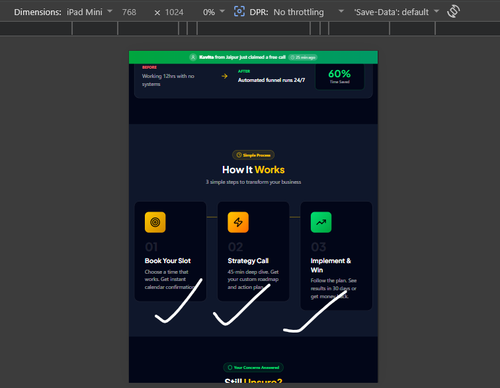Click the 60% Time Saved stat
Viewport: 500px width, 388px height.
[339, 77]
